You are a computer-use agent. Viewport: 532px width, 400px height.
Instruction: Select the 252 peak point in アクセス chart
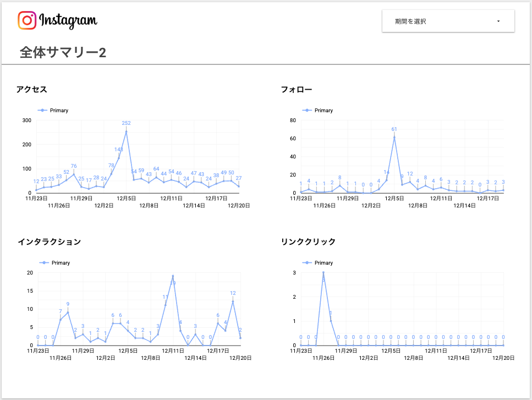126,132
